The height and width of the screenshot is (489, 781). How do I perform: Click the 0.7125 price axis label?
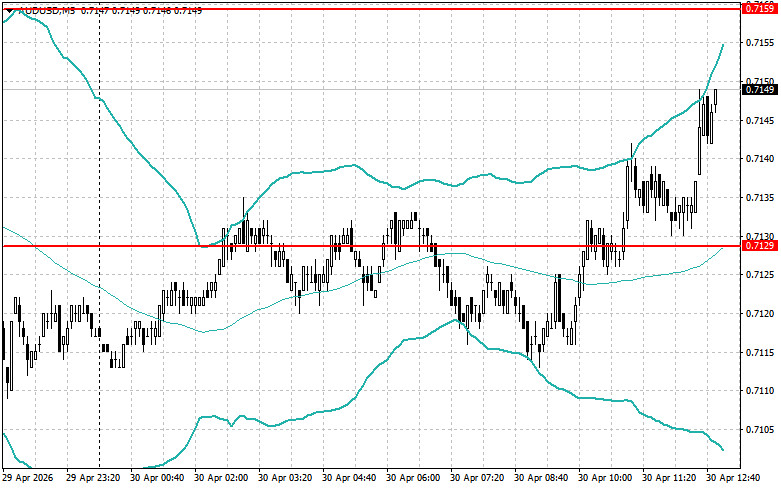click(x=760, y=275)
